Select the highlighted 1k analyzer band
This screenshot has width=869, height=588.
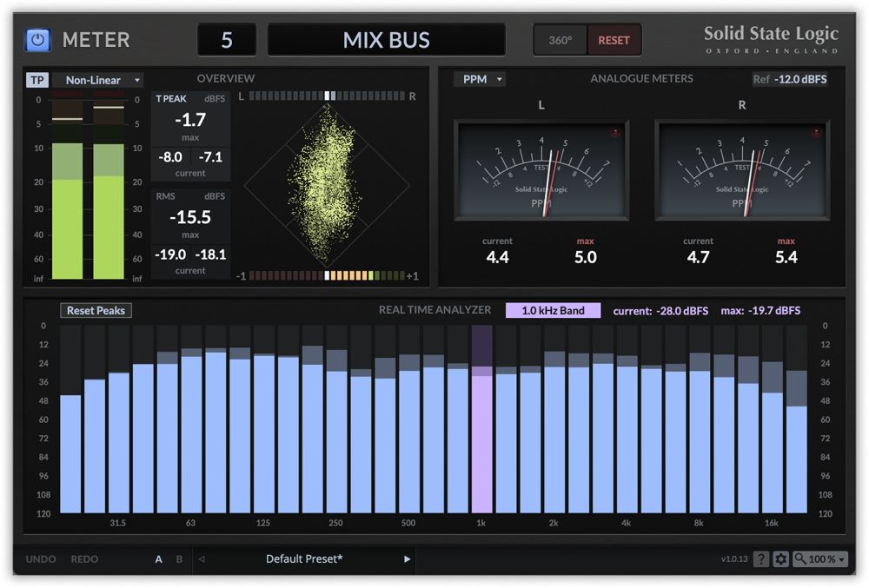click(x=481, y=420)
